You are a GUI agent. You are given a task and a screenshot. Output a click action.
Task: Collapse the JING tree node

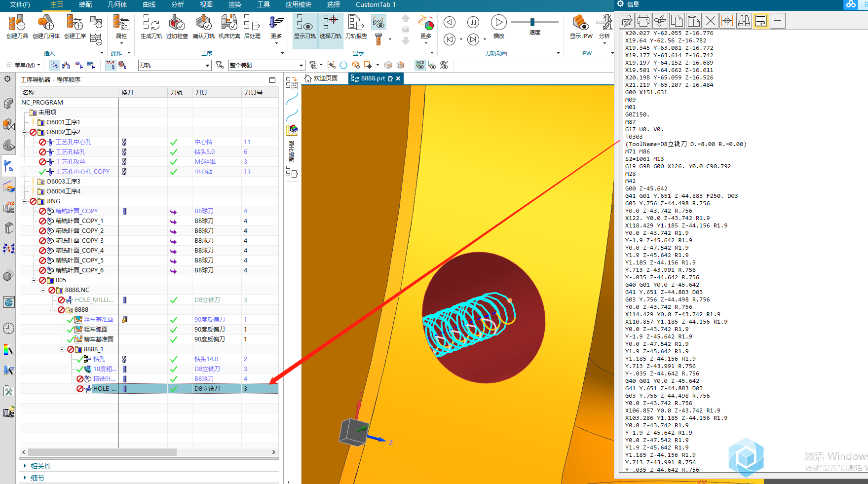point(24,201)
